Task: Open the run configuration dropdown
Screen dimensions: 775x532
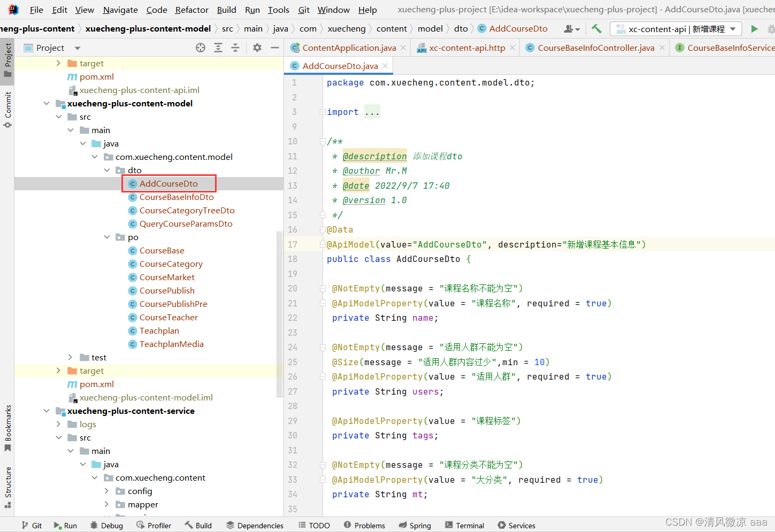Action: [x=676, y=29]
